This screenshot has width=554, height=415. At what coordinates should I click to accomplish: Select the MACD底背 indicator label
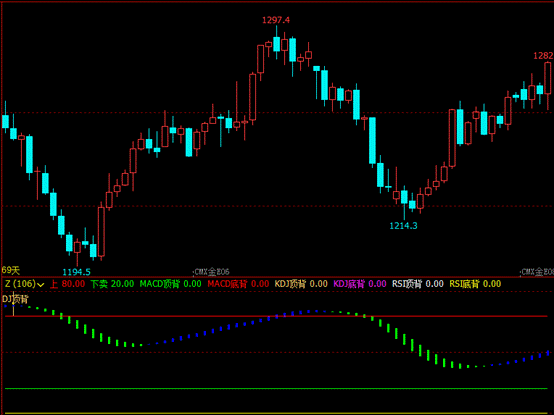(227, 284)
